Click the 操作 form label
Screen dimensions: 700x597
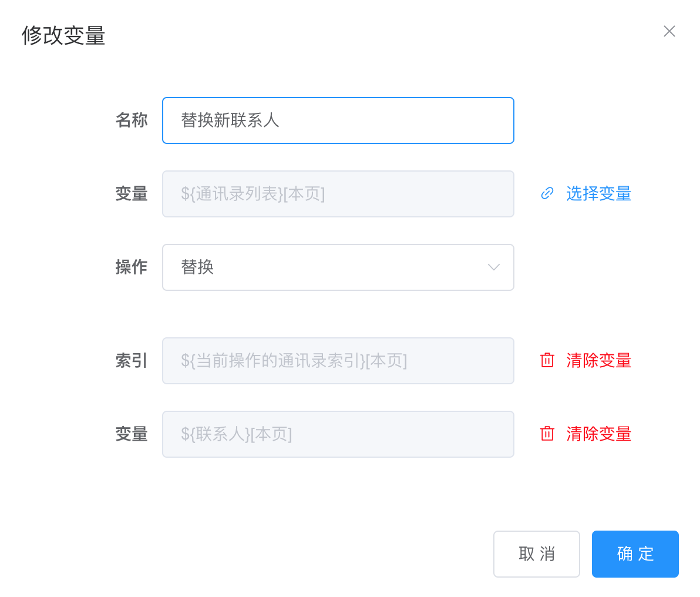point(132,267)
